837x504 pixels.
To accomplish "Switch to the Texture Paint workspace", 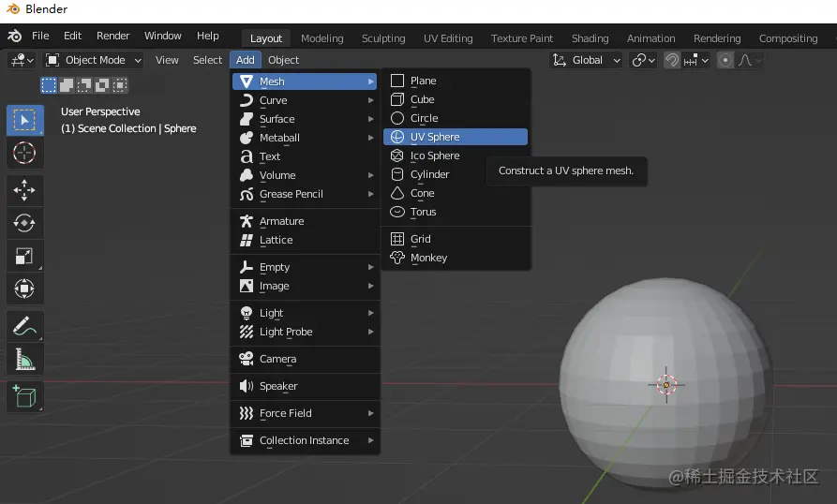I will tap(522, 38).
